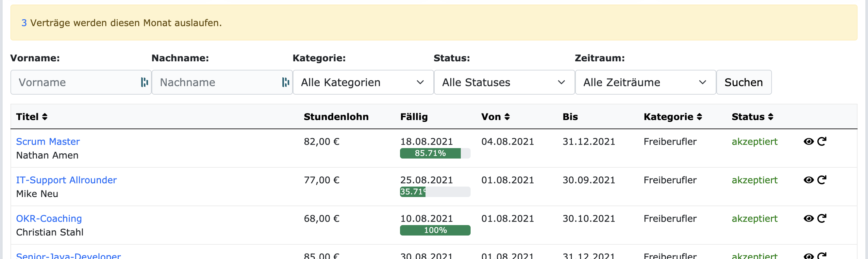Click the view eye icon for Scrum Master
This screenshot has height=259, width=868.
[809, 142]
